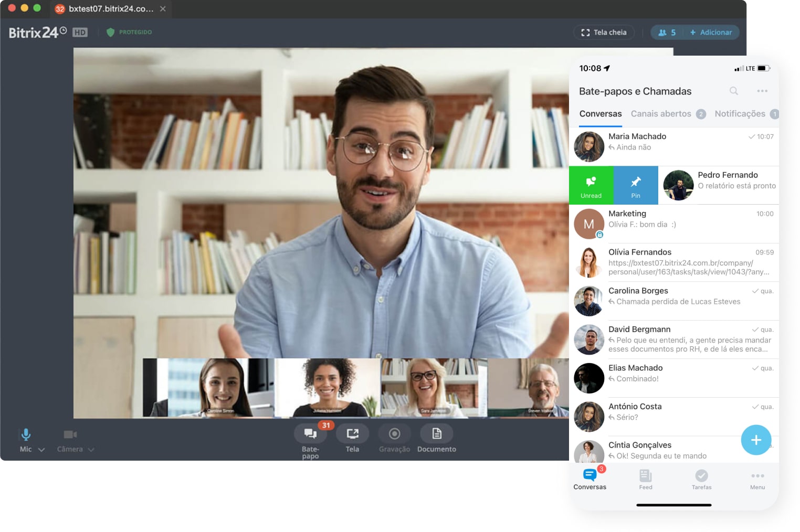800x532 pixels.
Task: Enter full screen with Tela cheia
Action: click(604, 33)
